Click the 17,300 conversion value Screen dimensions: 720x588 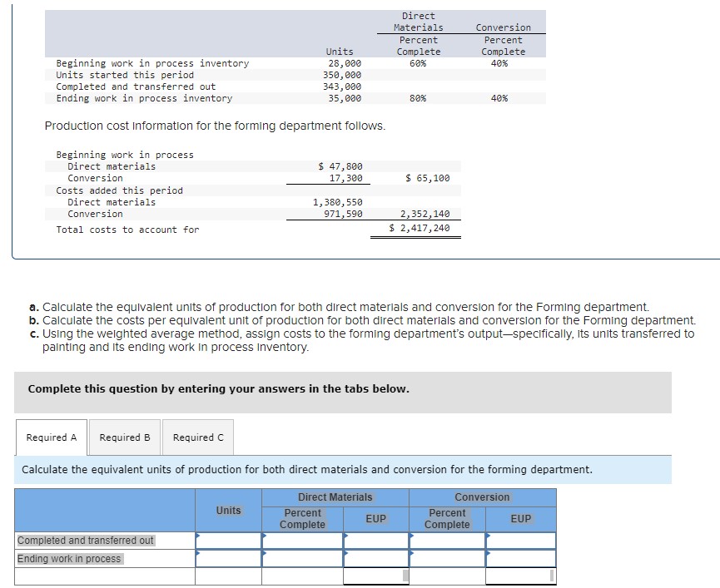[345, 178]
